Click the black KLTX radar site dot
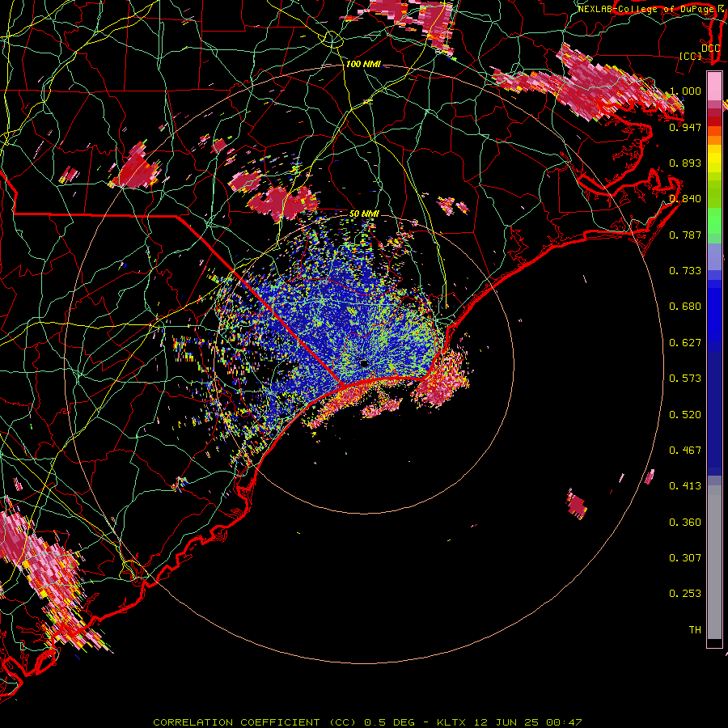The height and width of the screenshot is (728, 728). point(365,363)
